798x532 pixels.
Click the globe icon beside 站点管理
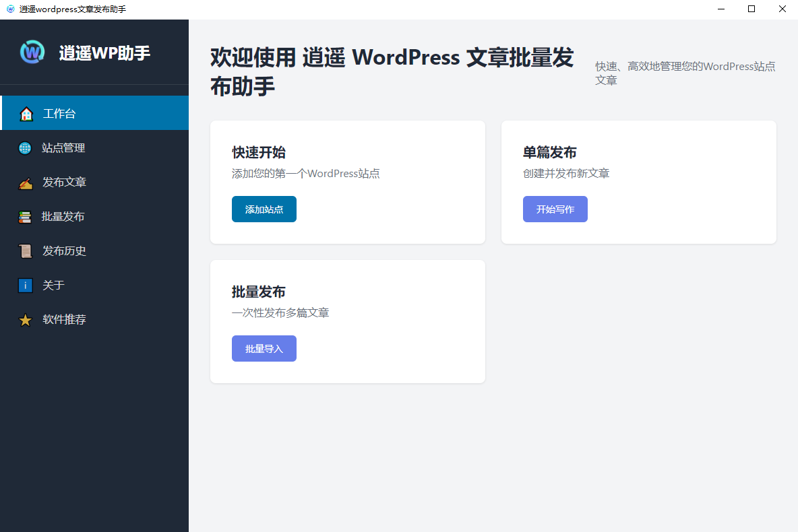[x=25, y=148]
